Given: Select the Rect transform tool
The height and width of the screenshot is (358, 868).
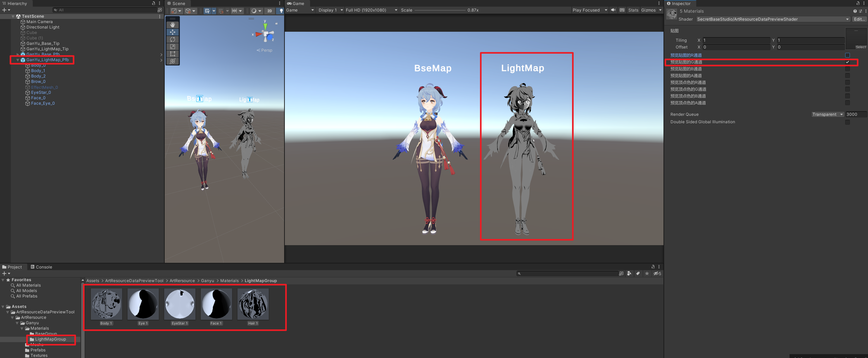Looking at the screenshot, I should click(173, 54).
